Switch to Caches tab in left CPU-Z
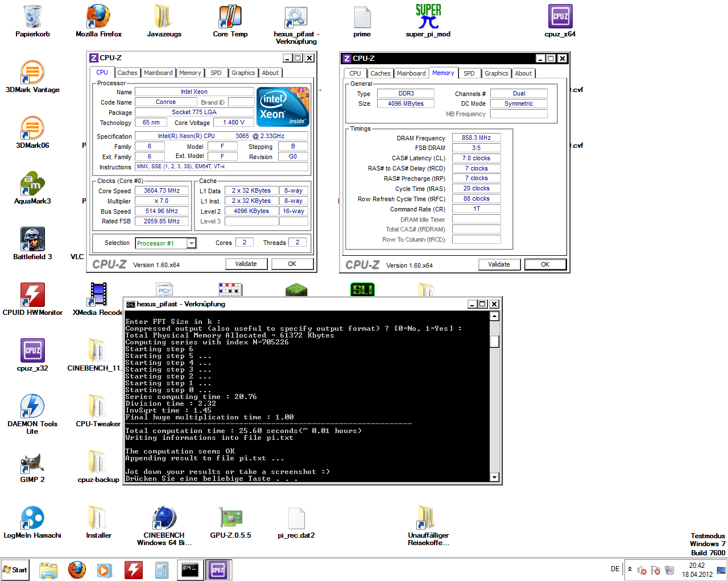This screenshot has width=728, height=582. 127,73
